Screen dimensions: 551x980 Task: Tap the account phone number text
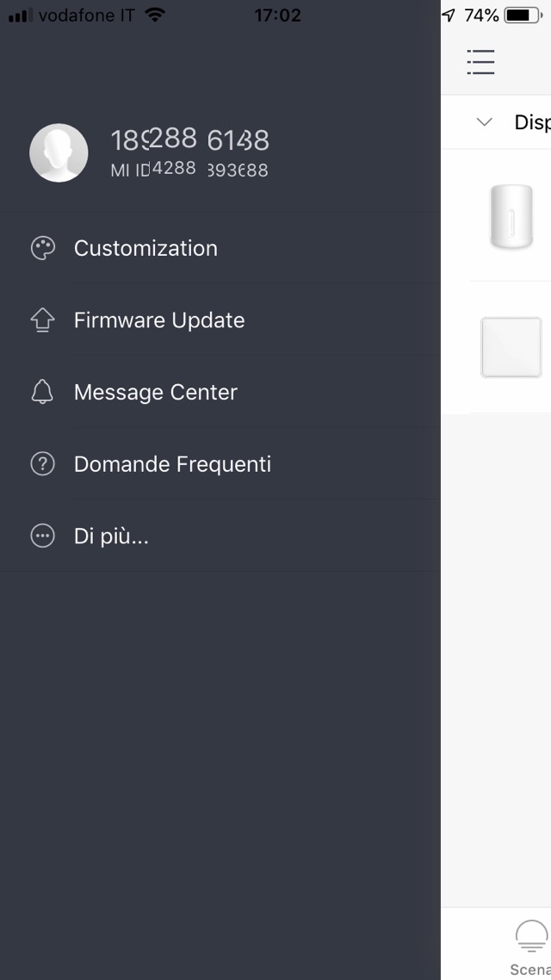click(x=190, y=140)
